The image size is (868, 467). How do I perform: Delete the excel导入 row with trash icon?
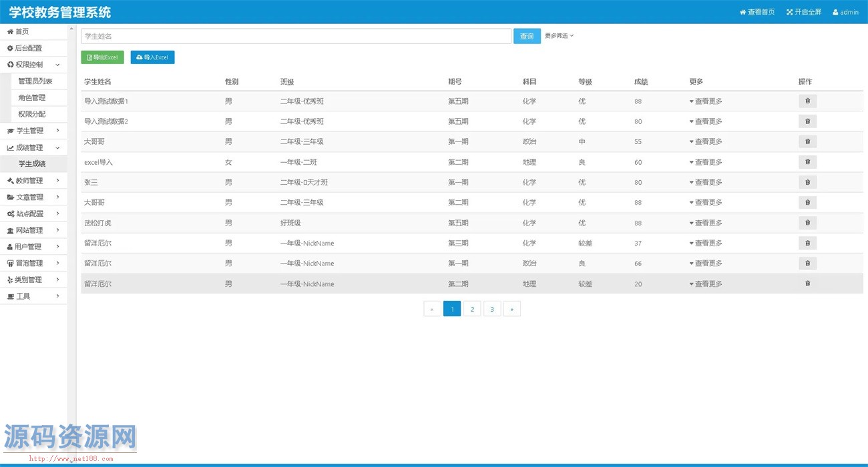(807, 162)
